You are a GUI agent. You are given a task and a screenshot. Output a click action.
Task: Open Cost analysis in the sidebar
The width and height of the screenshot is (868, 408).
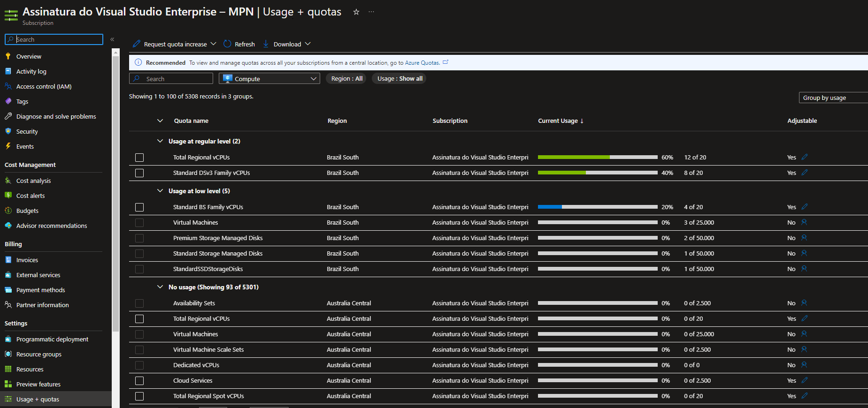(33, 181)
